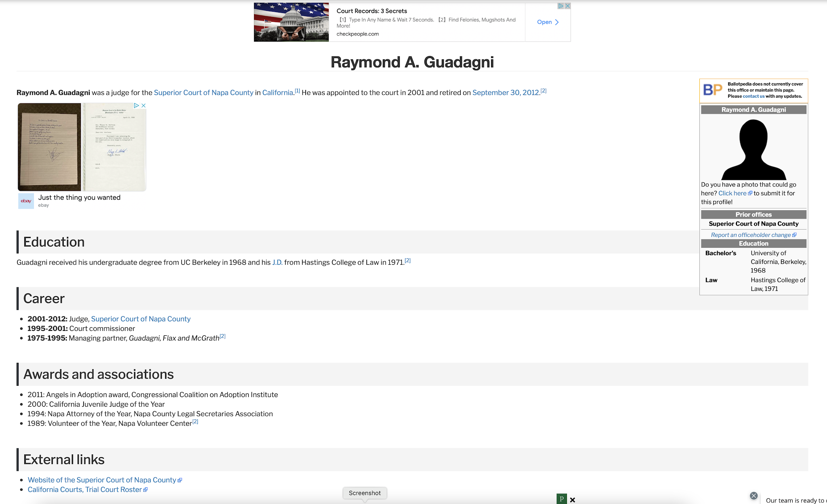827x504 pixels.
Task: Click the AdChoices icon on top banner
Action: [x=561, y=6]
